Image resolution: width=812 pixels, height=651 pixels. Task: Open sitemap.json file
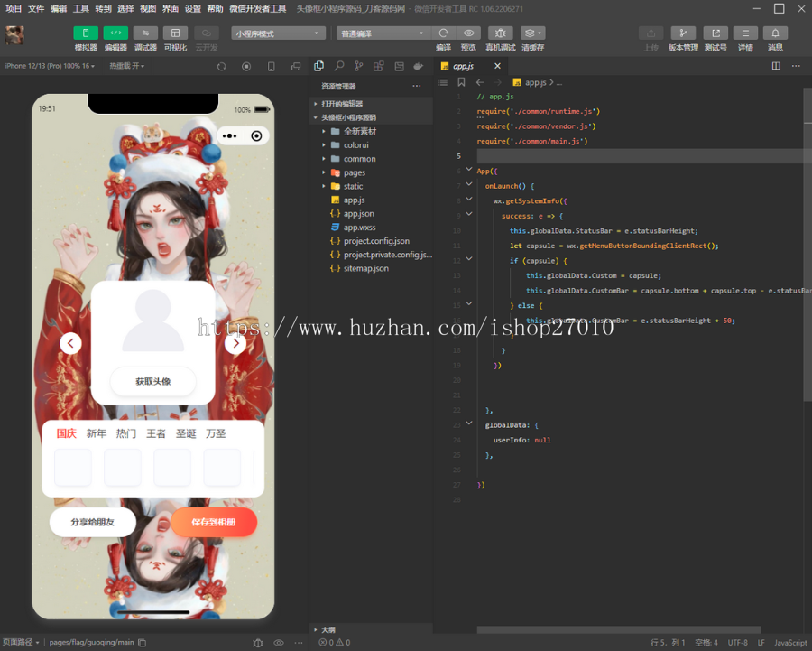pos(371,268)
